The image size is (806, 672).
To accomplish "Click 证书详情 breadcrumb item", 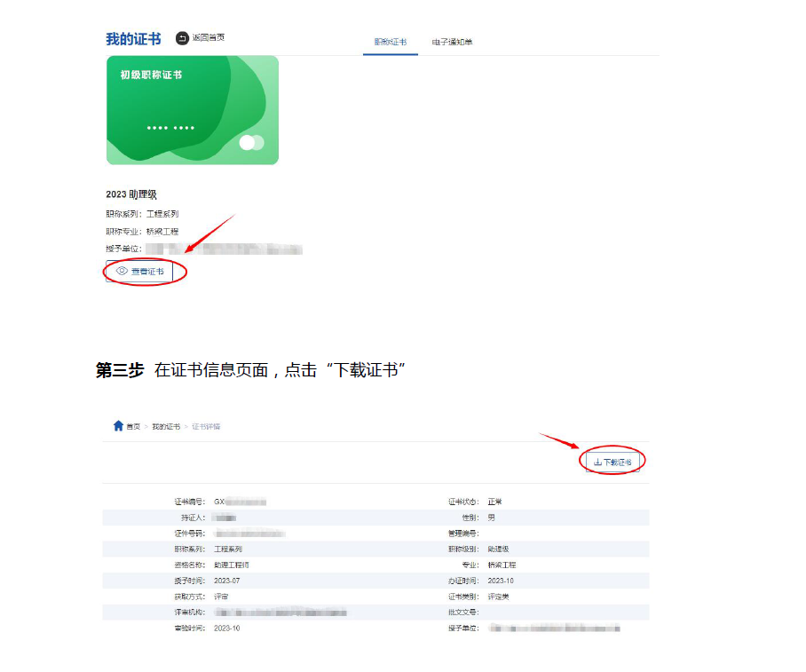I will [x=206, y=427].
